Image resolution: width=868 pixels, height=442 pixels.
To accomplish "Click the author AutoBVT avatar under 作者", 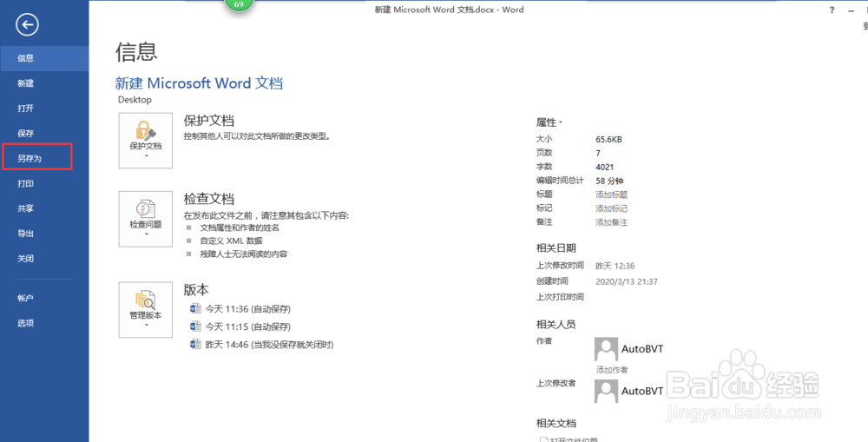I will click(606, 349).
